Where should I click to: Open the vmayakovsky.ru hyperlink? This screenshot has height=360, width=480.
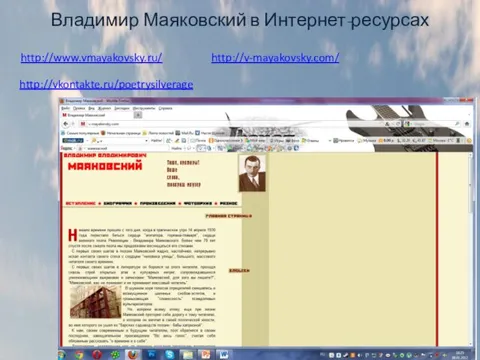click(x=91, y=58)
